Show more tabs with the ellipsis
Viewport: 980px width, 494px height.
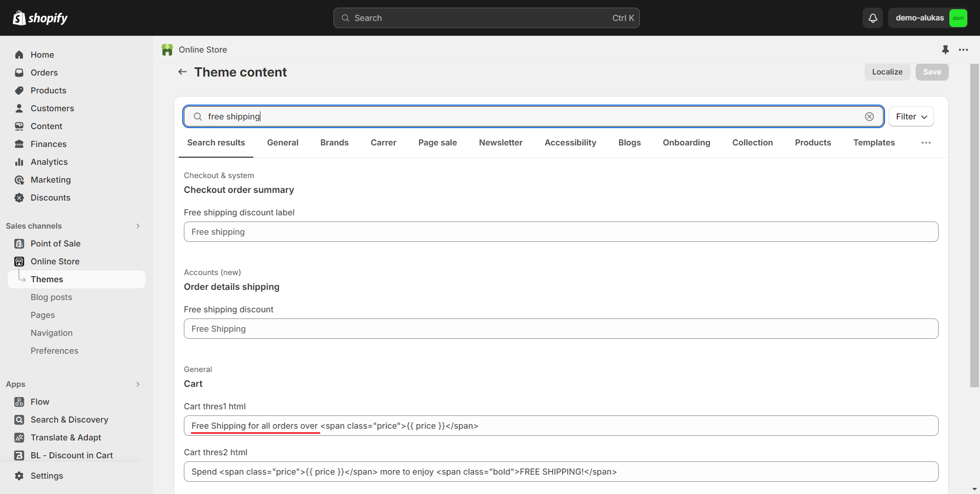[x=926, y=143]
